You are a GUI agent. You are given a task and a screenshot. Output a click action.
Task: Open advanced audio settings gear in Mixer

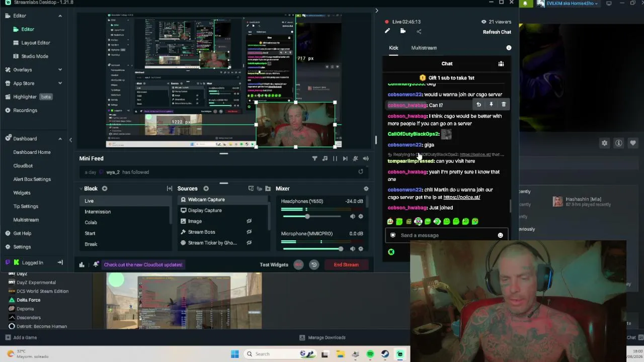point(366,189)
